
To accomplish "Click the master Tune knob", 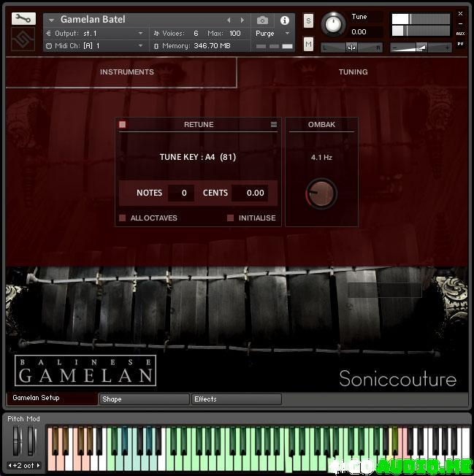I will tap(333, 24).
